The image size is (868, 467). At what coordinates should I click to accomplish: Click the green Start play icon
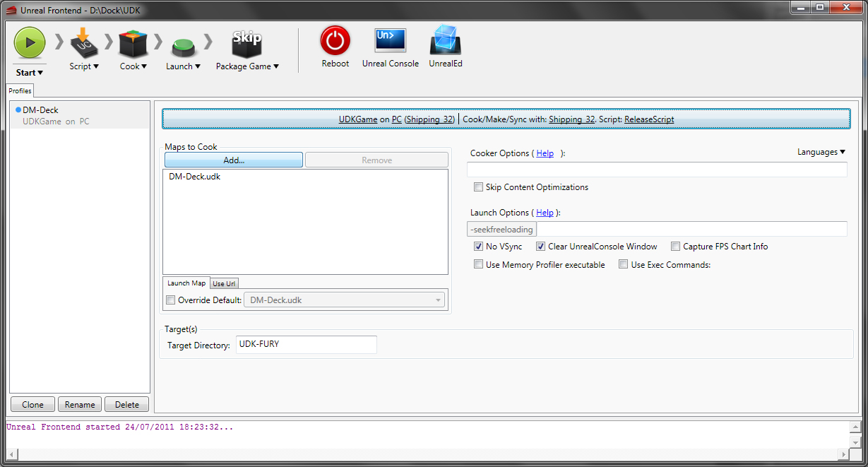pos(30,43)
